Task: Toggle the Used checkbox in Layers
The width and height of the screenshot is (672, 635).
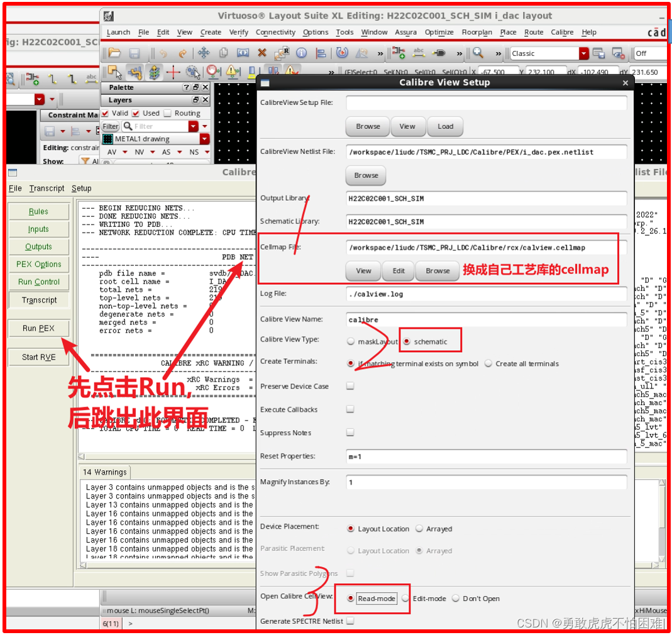Action: click(136, 113)
